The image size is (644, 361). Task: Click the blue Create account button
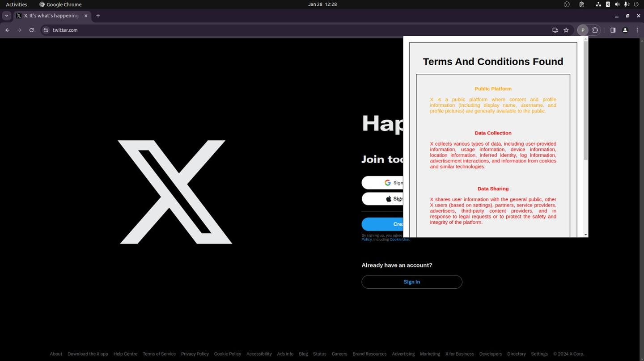(x=382, y=224)
